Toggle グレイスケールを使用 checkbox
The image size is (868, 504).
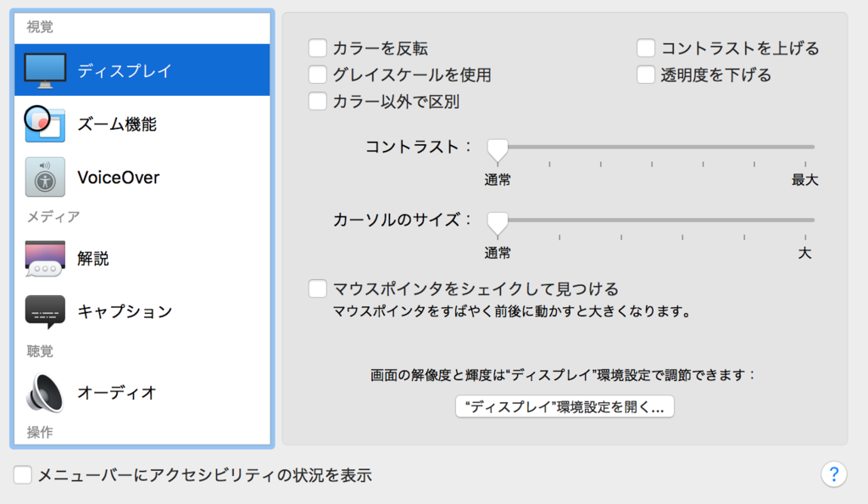(317, 75)
